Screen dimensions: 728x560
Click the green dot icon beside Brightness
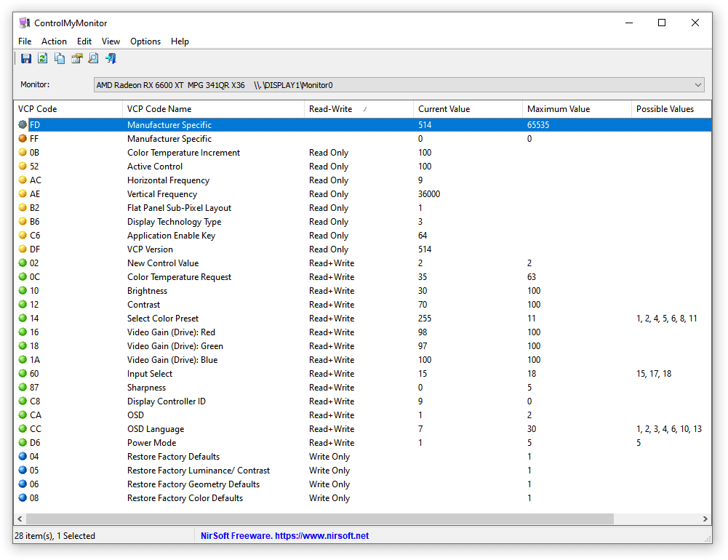(21, 290)
